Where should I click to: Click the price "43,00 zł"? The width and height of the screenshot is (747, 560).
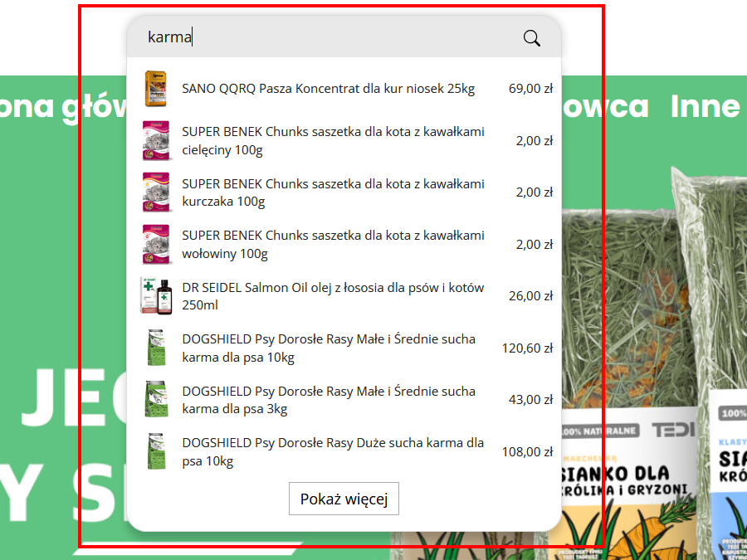pos(530,400)
